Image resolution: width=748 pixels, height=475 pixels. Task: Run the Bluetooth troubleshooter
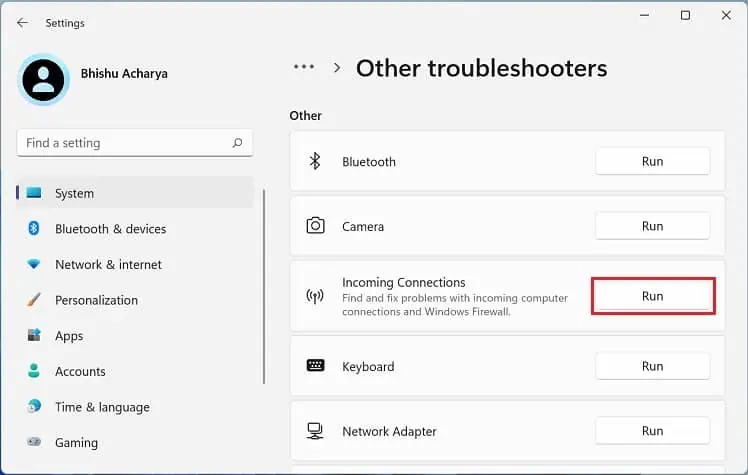[652, 161]
